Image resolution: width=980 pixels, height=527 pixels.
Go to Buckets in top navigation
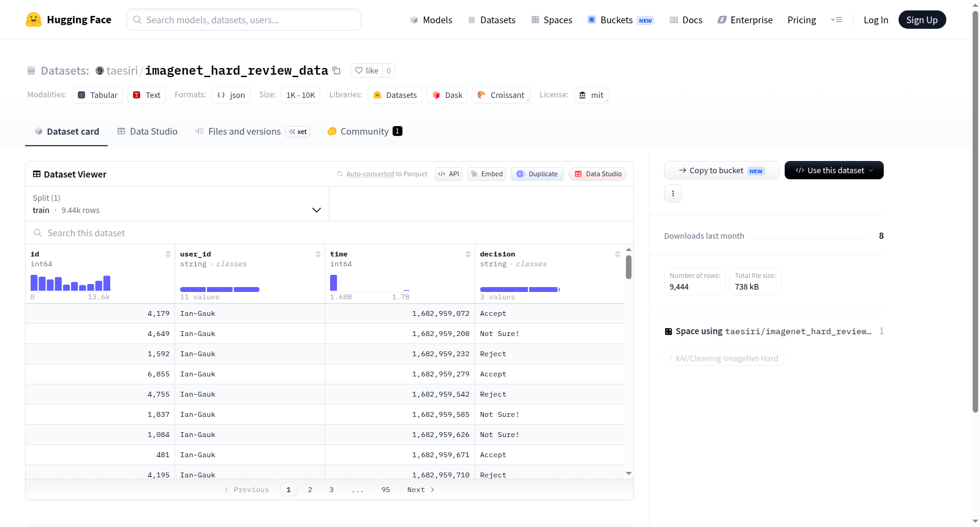(x=620, y=20)
